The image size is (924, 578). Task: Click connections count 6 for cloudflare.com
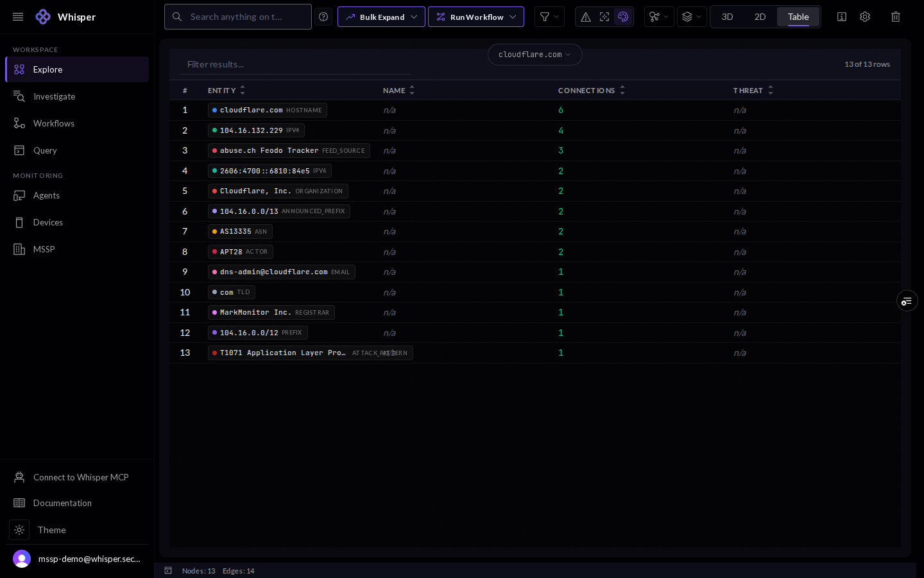point(561,110)
